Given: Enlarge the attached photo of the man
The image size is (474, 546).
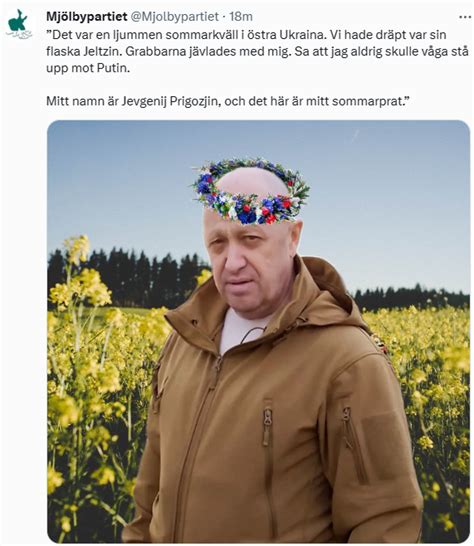Looking at the screenshot, I should pyautogui.click(x=259, y=331).
